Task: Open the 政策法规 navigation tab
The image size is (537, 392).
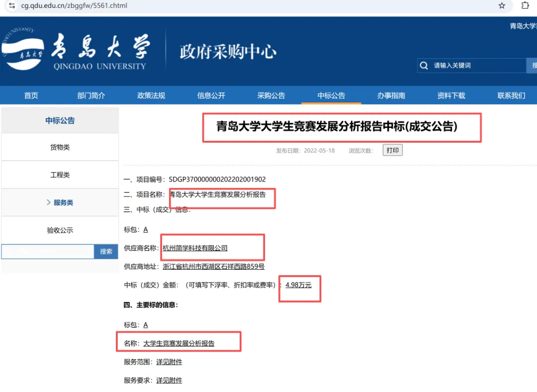Action: coord(151,96)
